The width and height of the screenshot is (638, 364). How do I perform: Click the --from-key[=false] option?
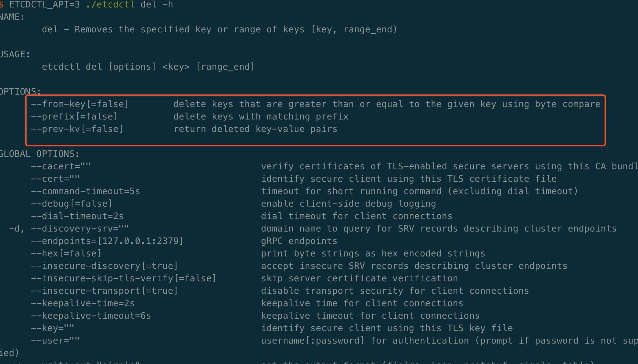point(79,104)
